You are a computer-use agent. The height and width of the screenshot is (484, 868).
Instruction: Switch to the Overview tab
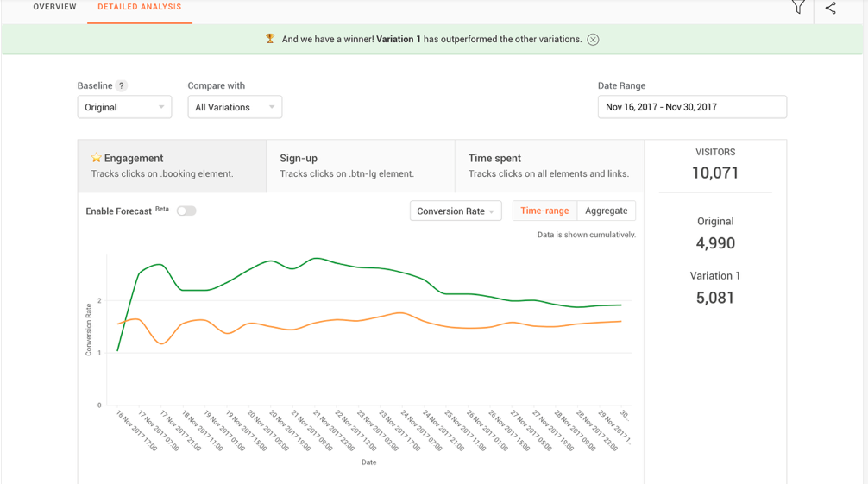(x=54, y=7)
